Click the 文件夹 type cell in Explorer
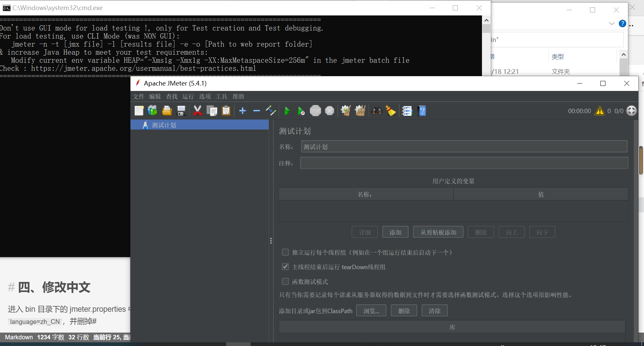The image size is (644, 346). tap(561, 71)
